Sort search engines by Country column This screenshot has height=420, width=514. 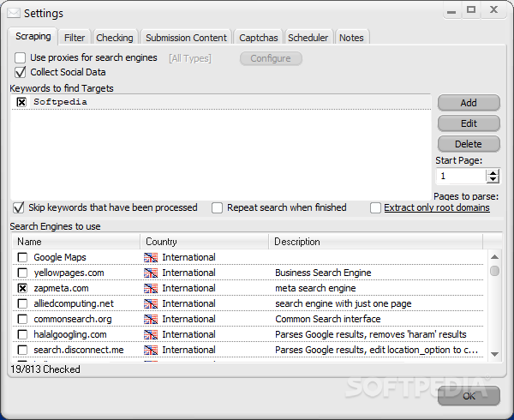coord(205,242)
